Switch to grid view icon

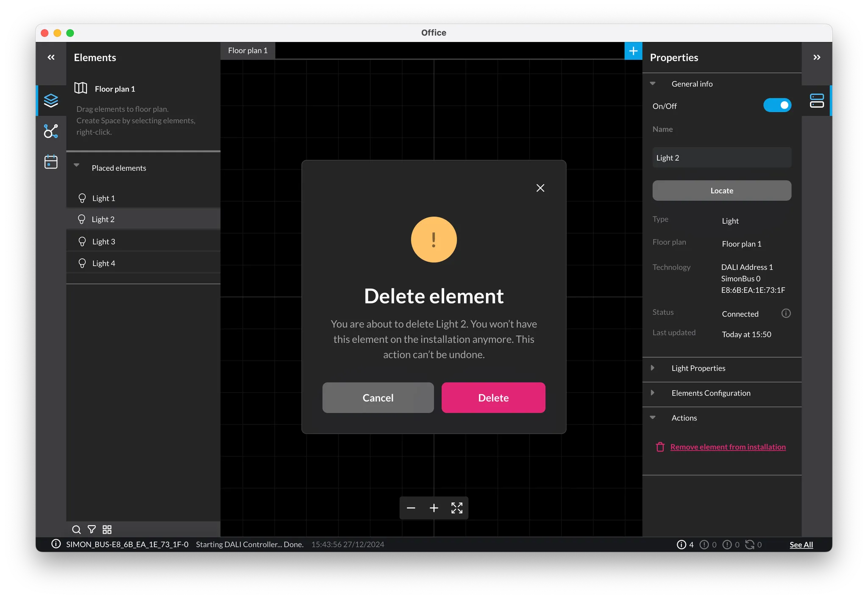pyautogui.click(x=107, y=529)
